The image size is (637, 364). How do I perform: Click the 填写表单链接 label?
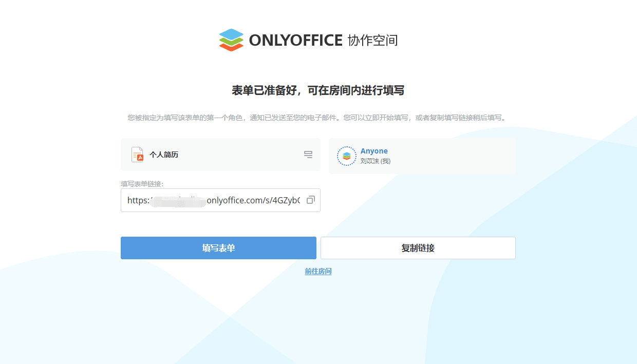coord(142,183)
